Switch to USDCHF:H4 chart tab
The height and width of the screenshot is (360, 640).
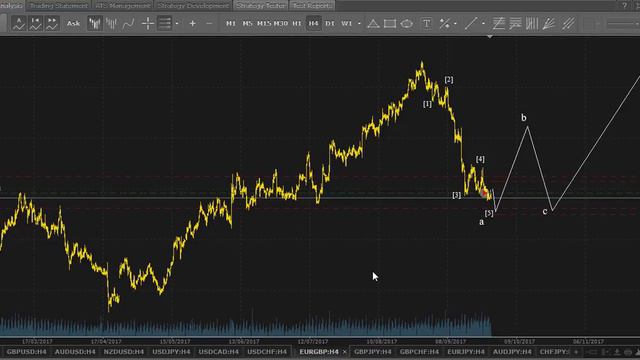click(267, 351)
